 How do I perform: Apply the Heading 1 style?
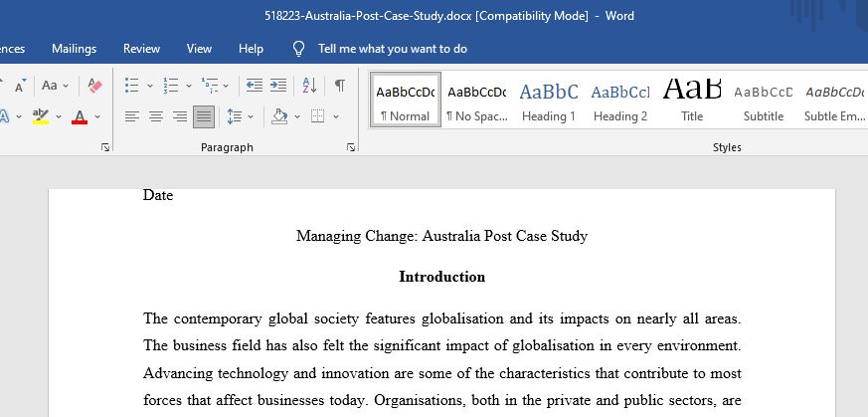(x=549, y=100)
